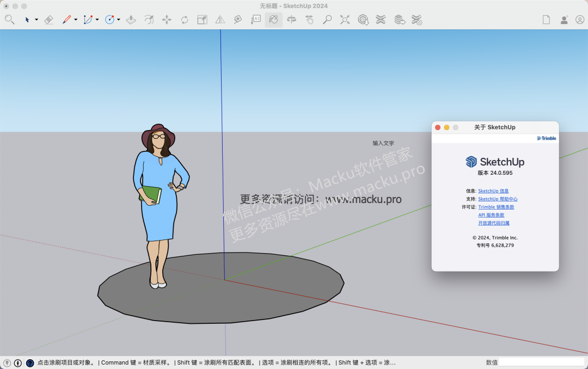Viewport: 588px width, 369px height.
Task: Select the Move tool in toolbar
Action: tap(167, 20)
